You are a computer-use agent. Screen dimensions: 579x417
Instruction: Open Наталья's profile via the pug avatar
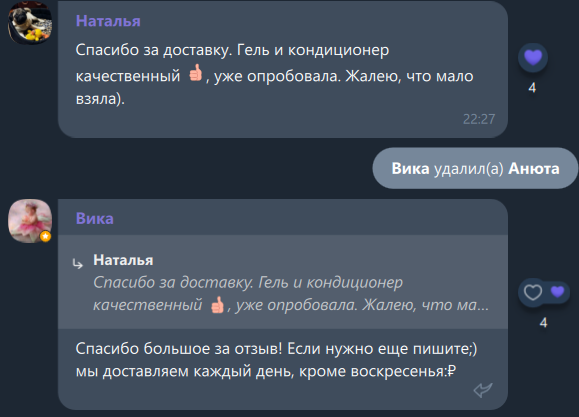tap(30, 23)
